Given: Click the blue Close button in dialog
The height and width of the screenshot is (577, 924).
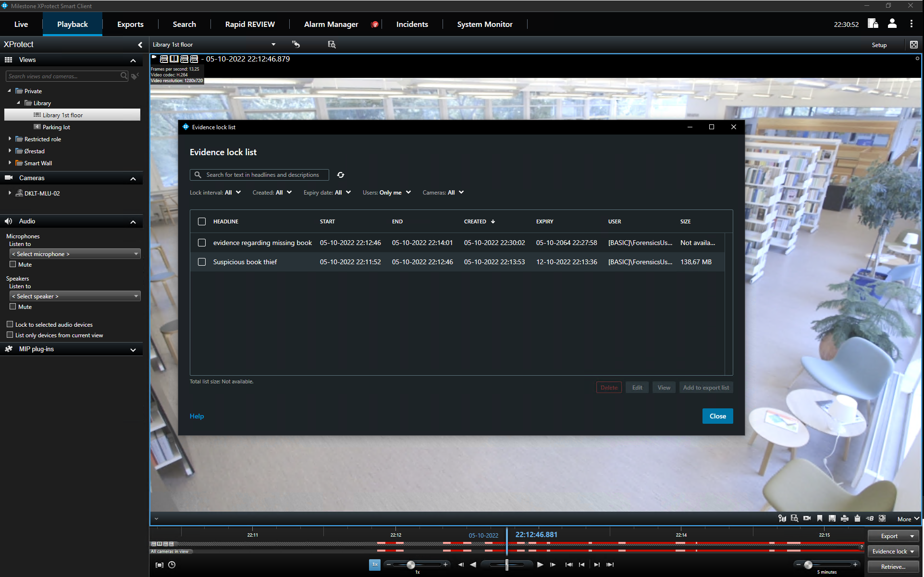Looking at the screenshot, I should coord(717,416).
